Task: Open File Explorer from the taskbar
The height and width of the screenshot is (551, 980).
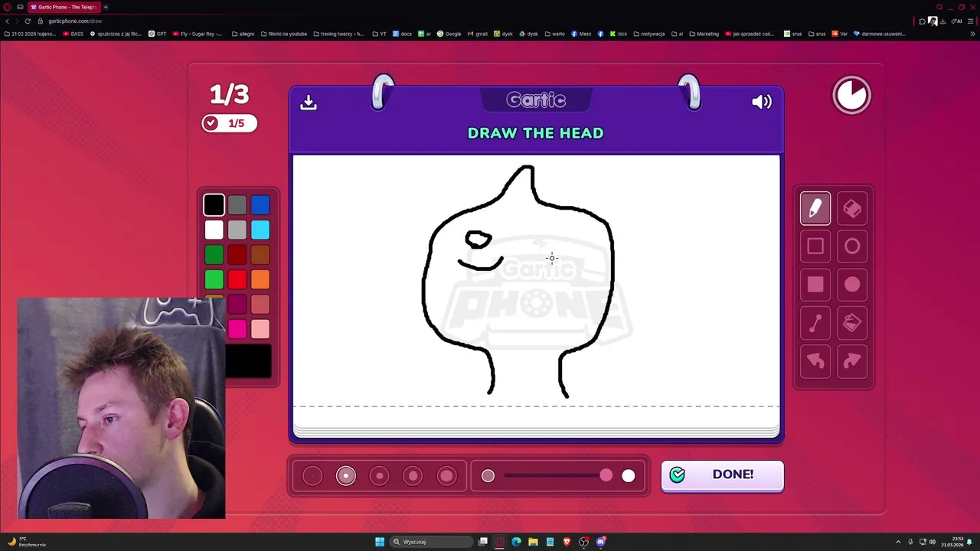Action: coord(533,542)
